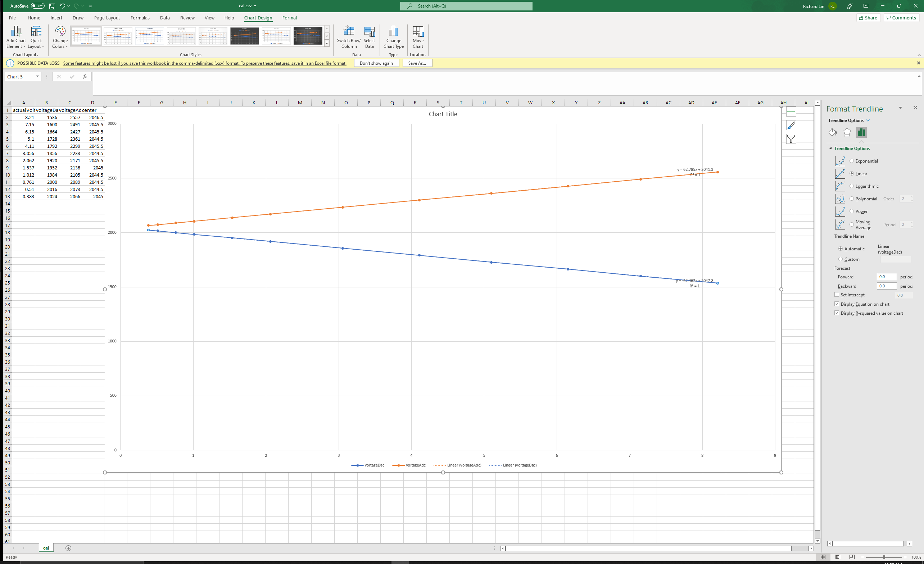Click the Save As... button
This screenshot has width=924, height=564.
(417, 63)
